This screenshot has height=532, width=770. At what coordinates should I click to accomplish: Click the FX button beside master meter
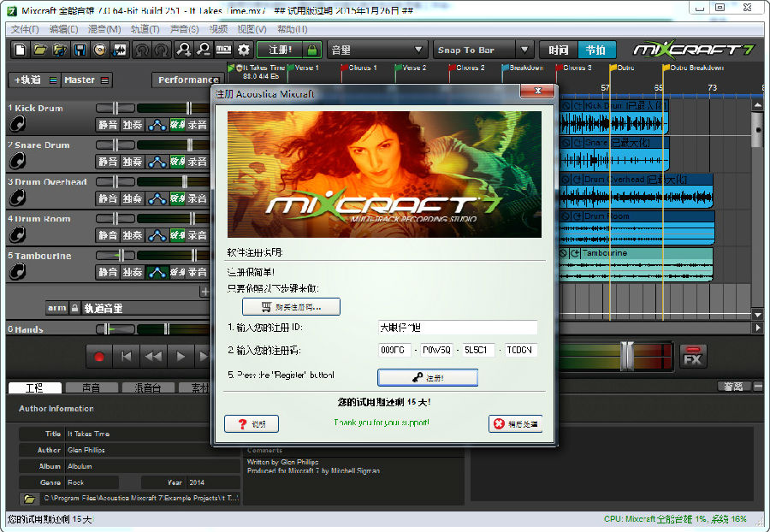[693, 358]
